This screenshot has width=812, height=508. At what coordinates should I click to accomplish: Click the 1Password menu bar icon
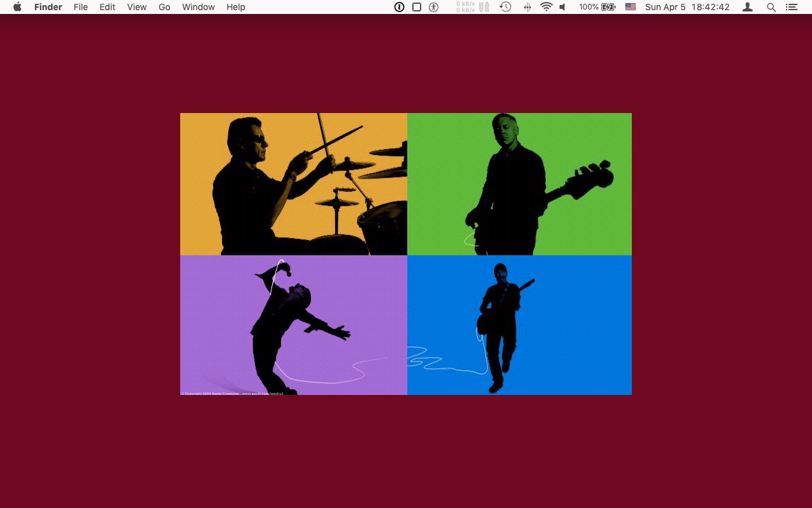[399, 7]
